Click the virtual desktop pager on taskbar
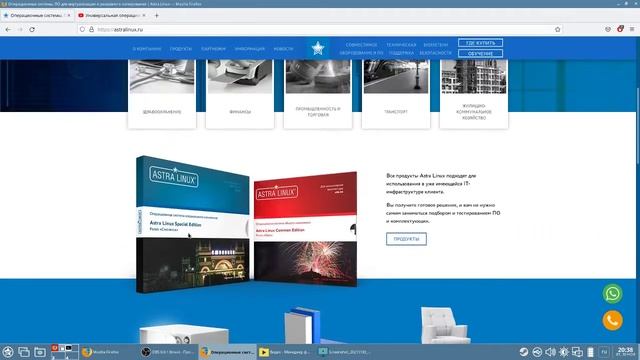Viewport: 640px width, 360px height. [64, 352]
